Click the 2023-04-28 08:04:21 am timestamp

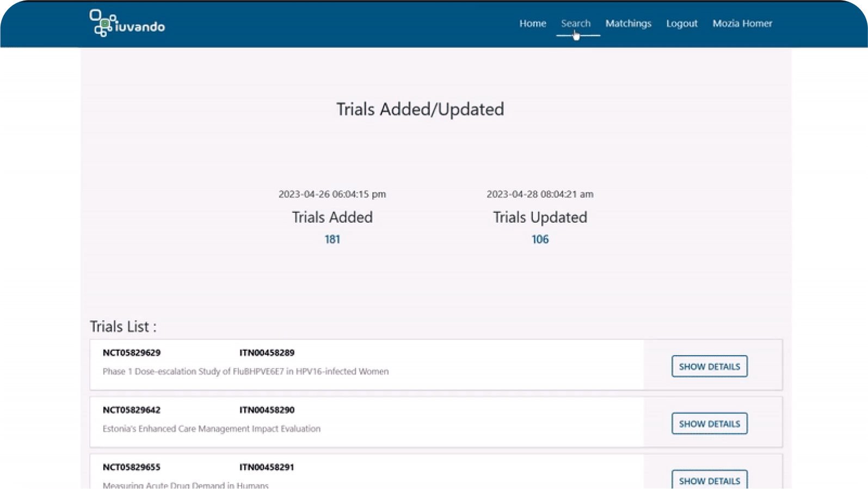pos(540,194)
